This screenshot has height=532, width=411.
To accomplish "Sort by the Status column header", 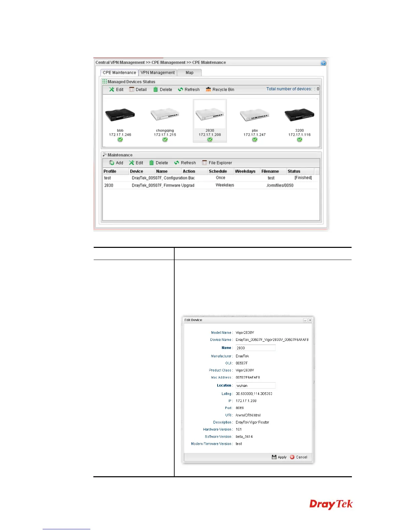I will click(x=301, y=171).
